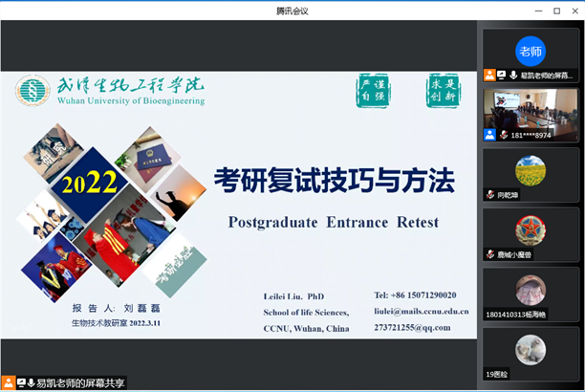Click the orange sharer icon in bottom-left status bar
585x392 pixels.
click(x=9, y=382)
